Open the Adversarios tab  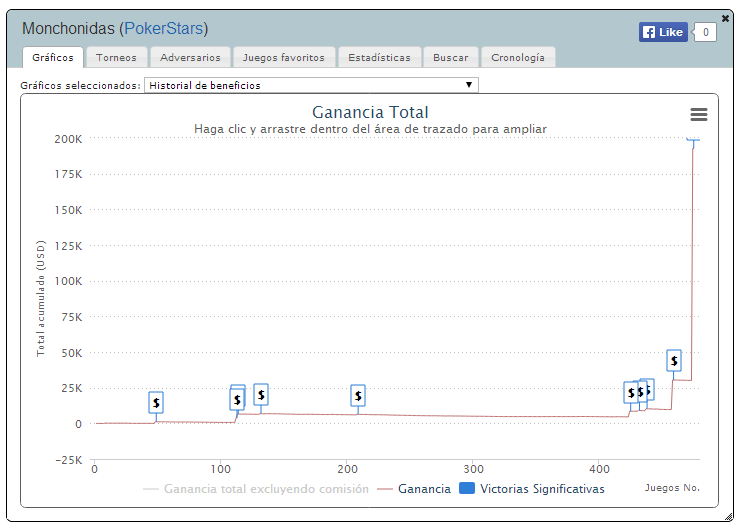(x=190, y=58)
